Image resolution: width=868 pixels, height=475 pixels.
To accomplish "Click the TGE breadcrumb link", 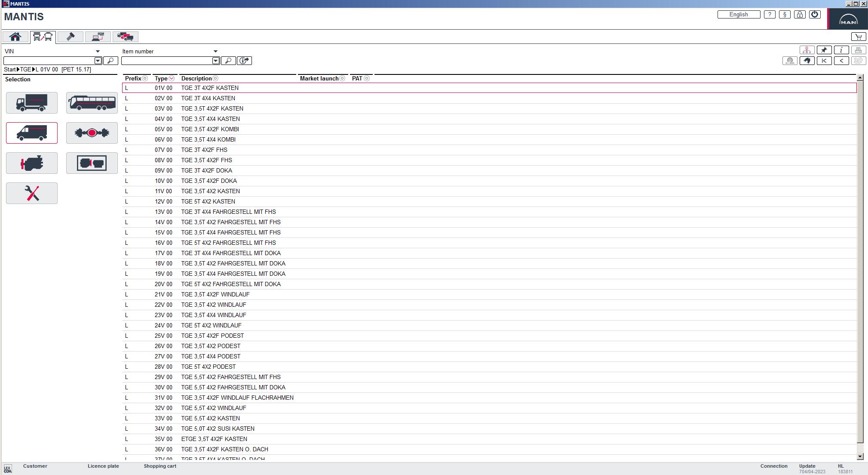I will point(26,69).
